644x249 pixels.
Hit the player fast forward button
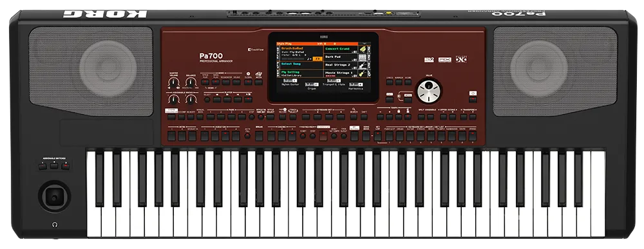(227, 100)
